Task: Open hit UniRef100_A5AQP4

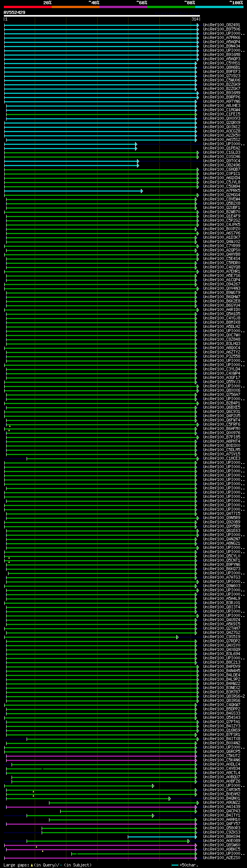Action: click(x=222, y=42)
